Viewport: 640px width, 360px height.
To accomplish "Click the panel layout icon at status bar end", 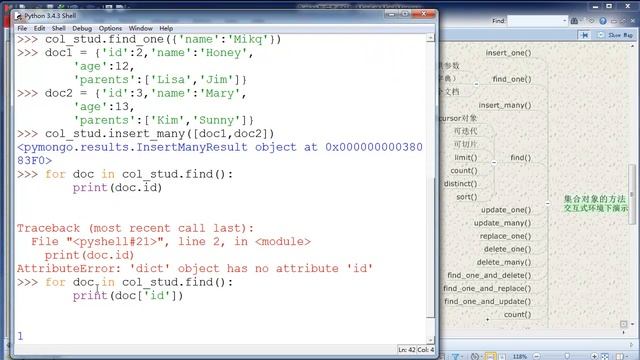I will pos(621,356).
